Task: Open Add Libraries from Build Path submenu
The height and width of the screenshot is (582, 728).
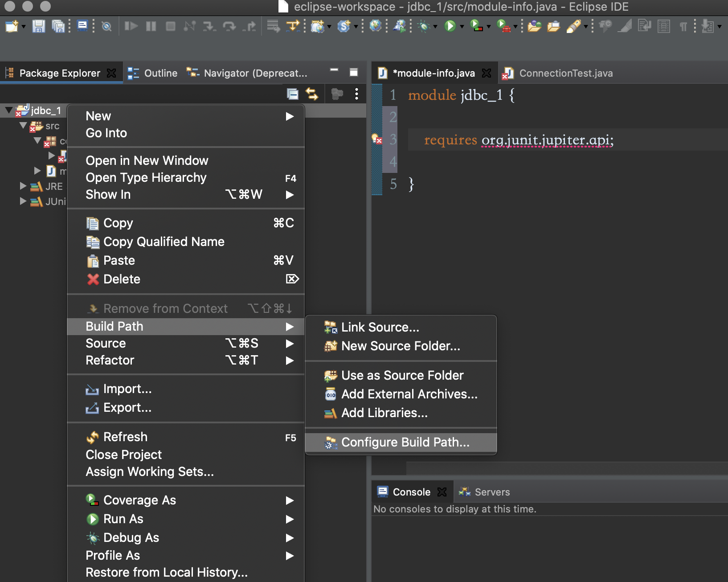Action: tap(383, 413)
